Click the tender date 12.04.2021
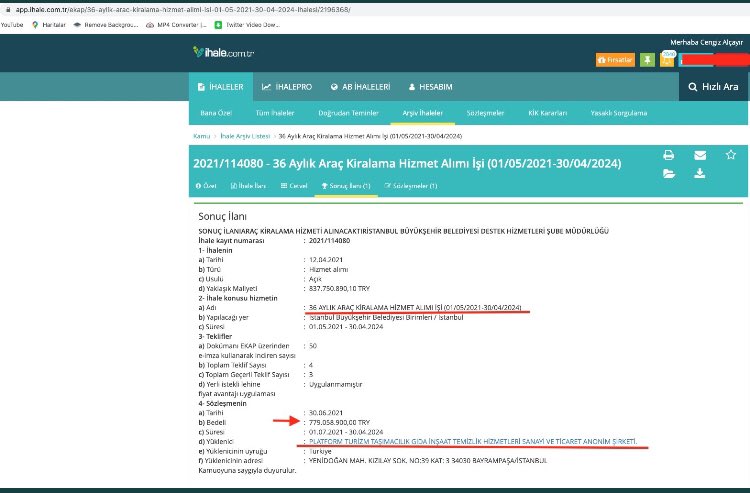The height and width of the screenshot is (493, 750). pos(326,260)
